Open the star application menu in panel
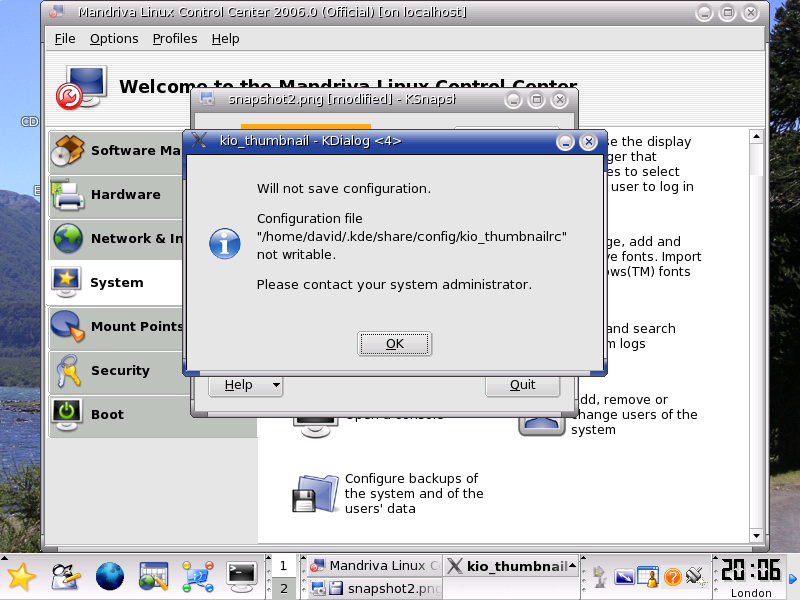 tap(20, 577)
